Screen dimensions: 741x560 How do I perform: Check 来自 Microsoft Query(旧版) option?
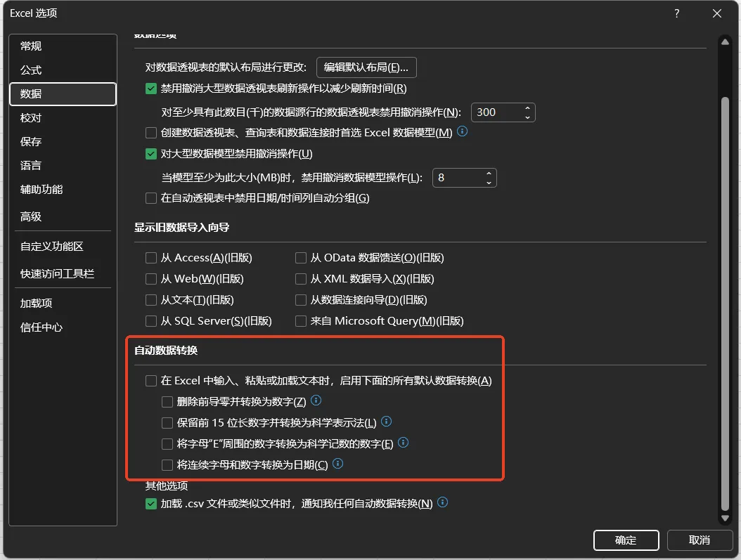301,321
